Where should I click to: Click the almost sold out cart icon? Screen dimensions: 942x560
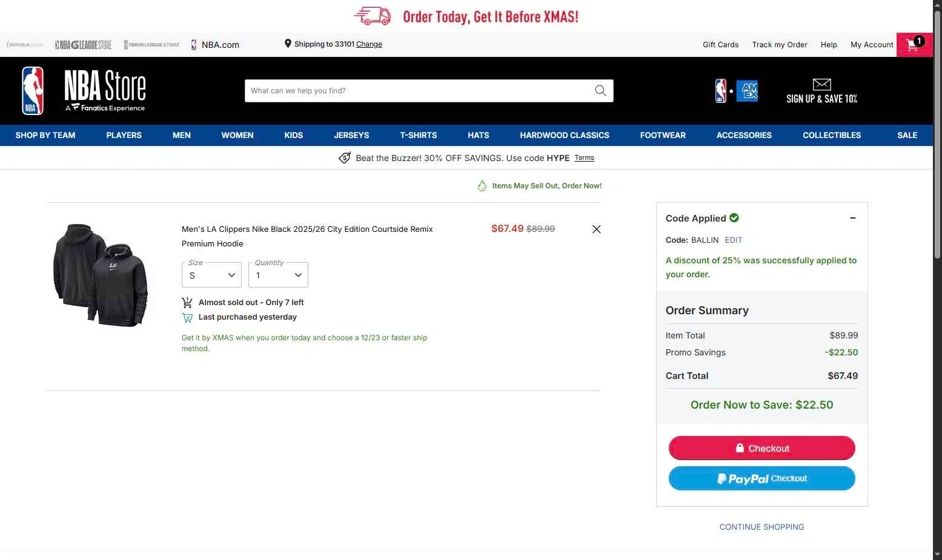pyautogui.click(x=187, y=302)
